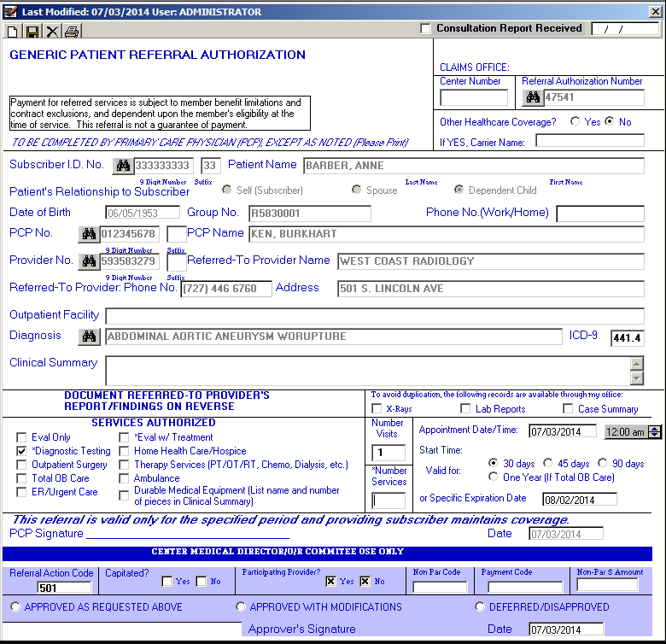Select Deferred/Disapproved option
This screenshot has height=644, width=666.
[x=480, y=606]
